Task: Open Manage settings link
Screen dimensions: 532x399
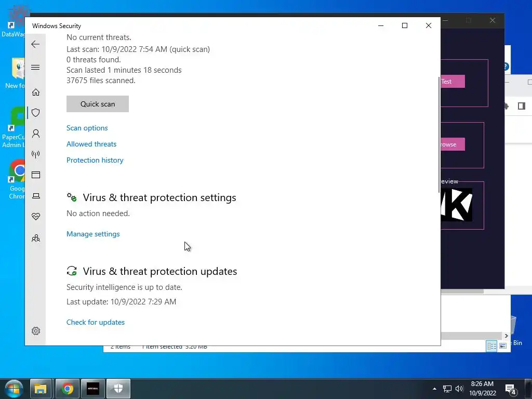Action: point(93,234)
